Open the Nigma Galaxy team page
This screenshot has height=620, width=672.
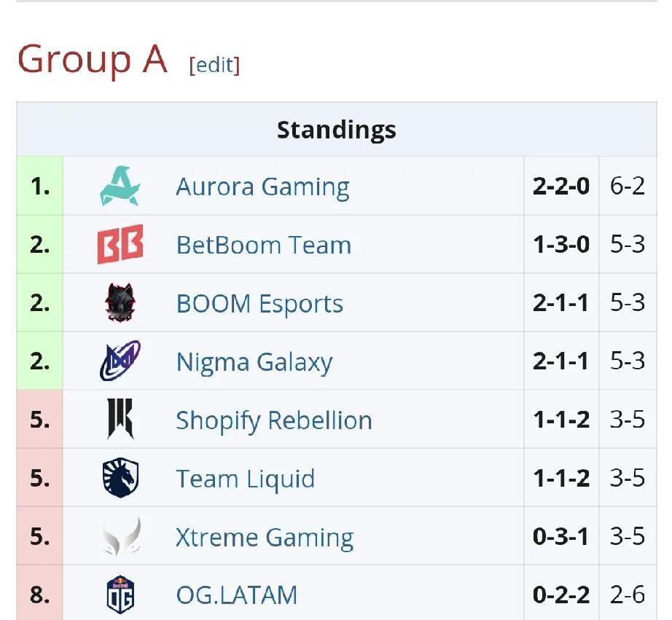click(254, 362)
